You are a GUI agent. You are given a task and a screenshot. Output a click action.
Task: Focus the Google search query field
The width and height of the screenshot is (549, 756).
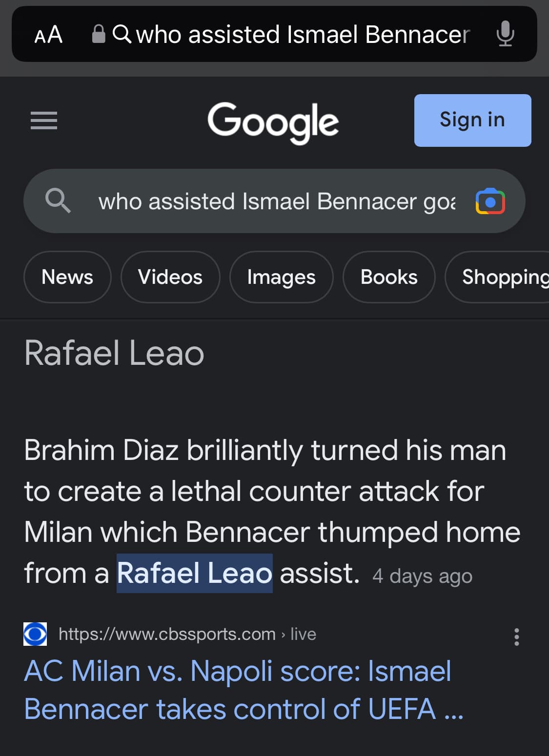click(x=277, y=201)
